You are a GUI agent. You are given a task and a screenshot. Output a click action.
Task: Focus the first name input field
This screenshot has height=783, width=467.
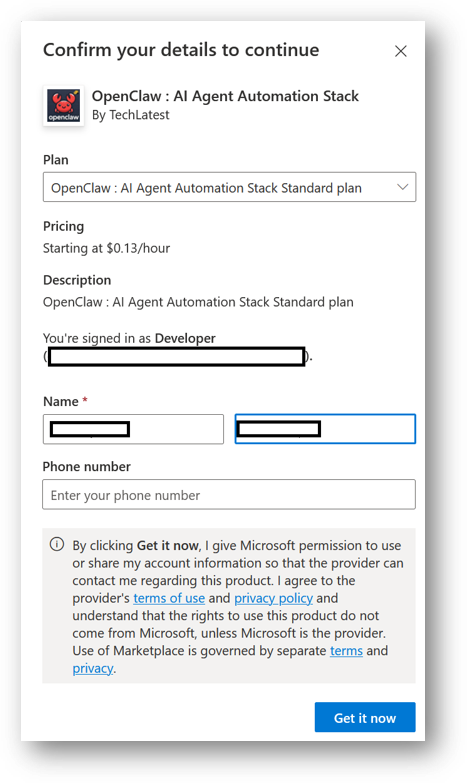[x=133, y=429]
